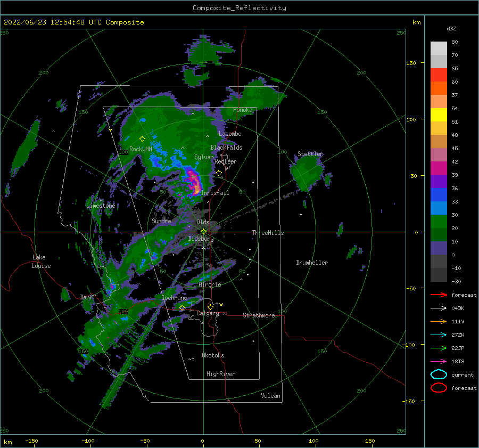
Task: Click the Lacombe city label
Action: coord(230,134)
